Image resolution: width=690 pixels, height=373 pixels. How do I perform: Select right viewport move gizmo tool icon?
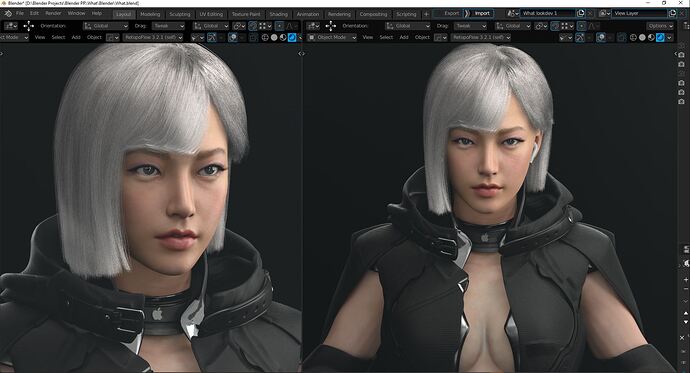tap(330, 26)
